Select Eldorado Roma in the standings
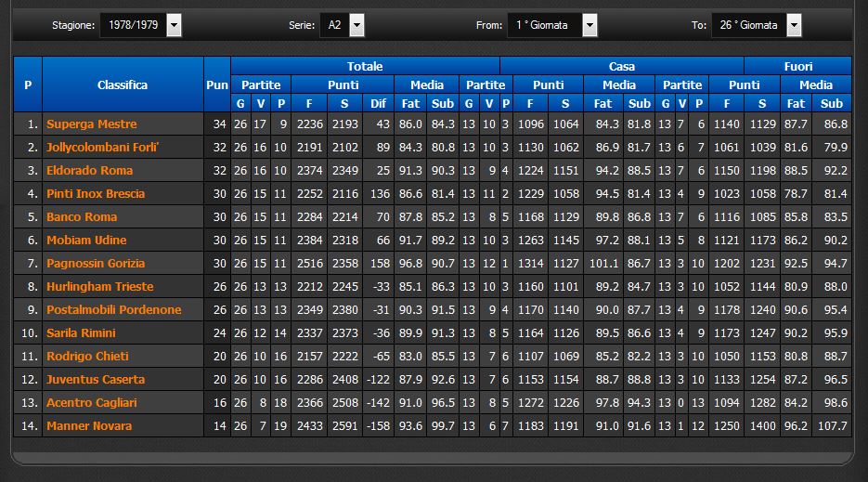868x482 pixels. (89, 171)
